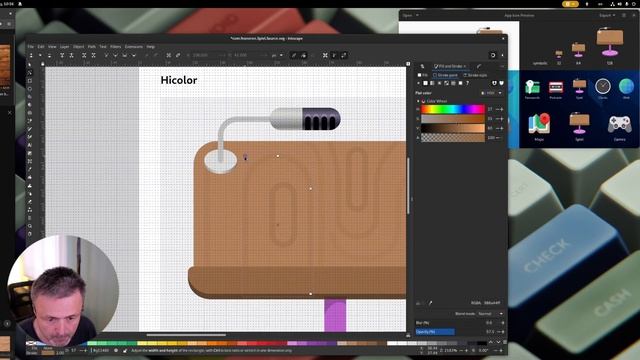The width and height of the screenshot is (640, 360).
Task: Select the Pencil freehand tool
Action: [x=30, y=129]
